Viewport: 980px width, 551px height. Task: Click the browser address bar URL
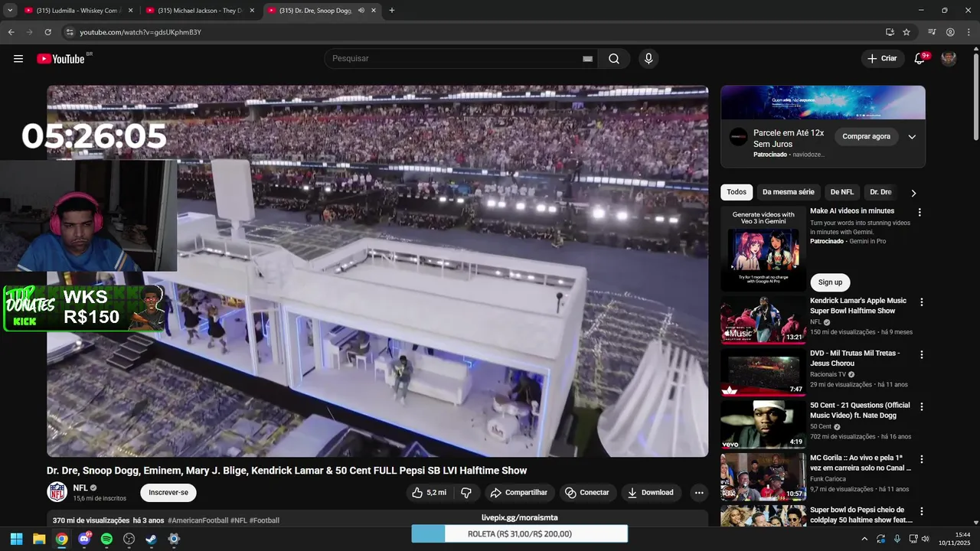[141, 32]
